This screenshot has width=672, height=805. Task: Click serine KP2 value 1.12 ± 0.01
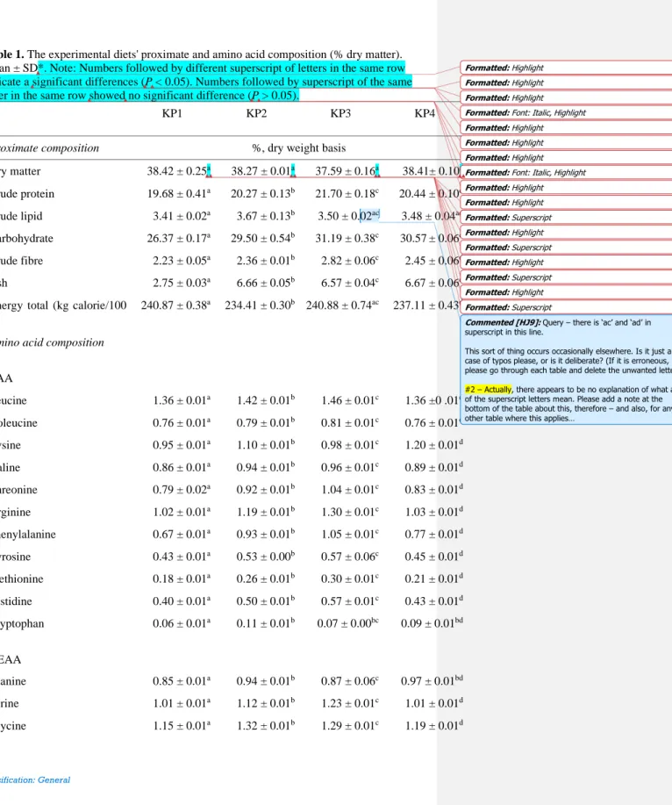(266, 703)
